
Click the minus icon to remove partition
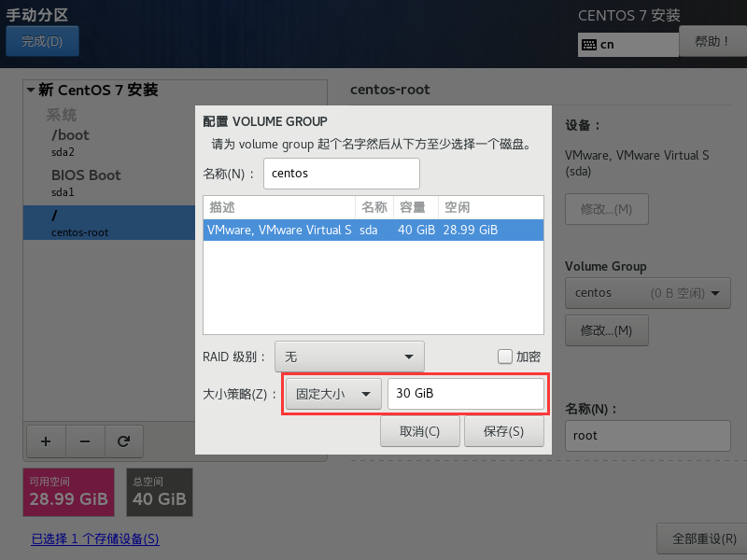[x=84, y=441]
